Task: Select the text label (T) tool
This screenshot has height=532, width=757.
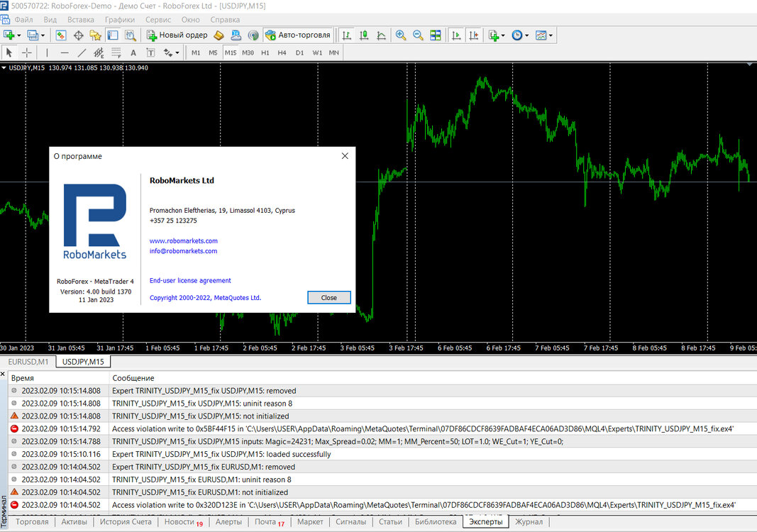Action: point(150,52)
